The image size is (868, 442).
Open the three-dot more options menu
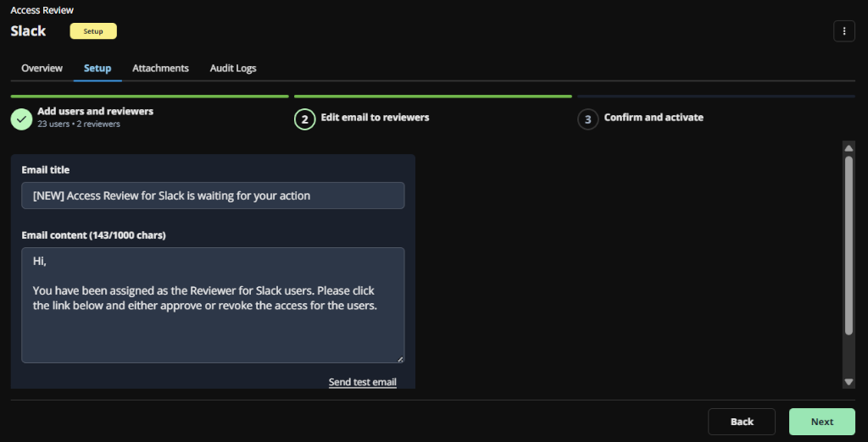click(843, 31)
